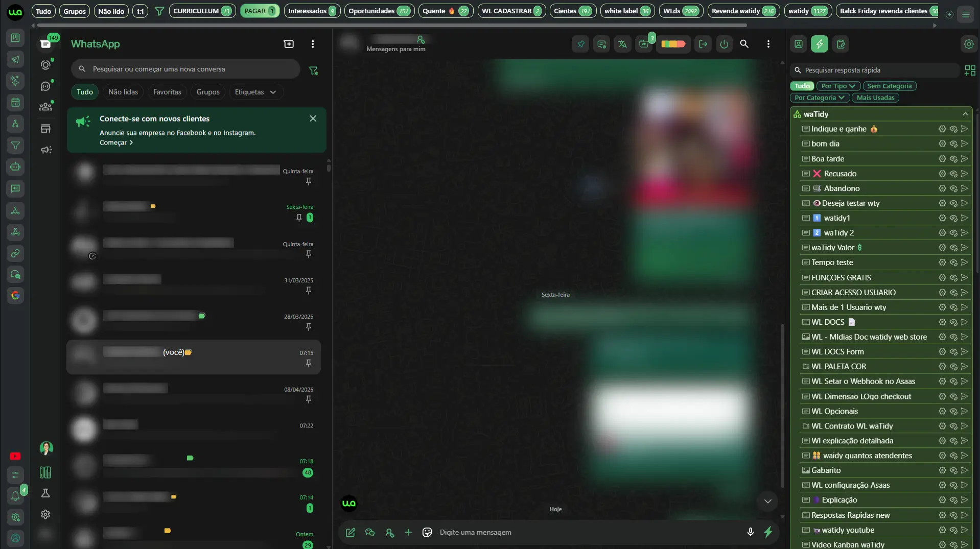Add new quick reply category grid icon
Image resolution: width=980 pixels, height=549 pixels.
[x=970, y=70]
